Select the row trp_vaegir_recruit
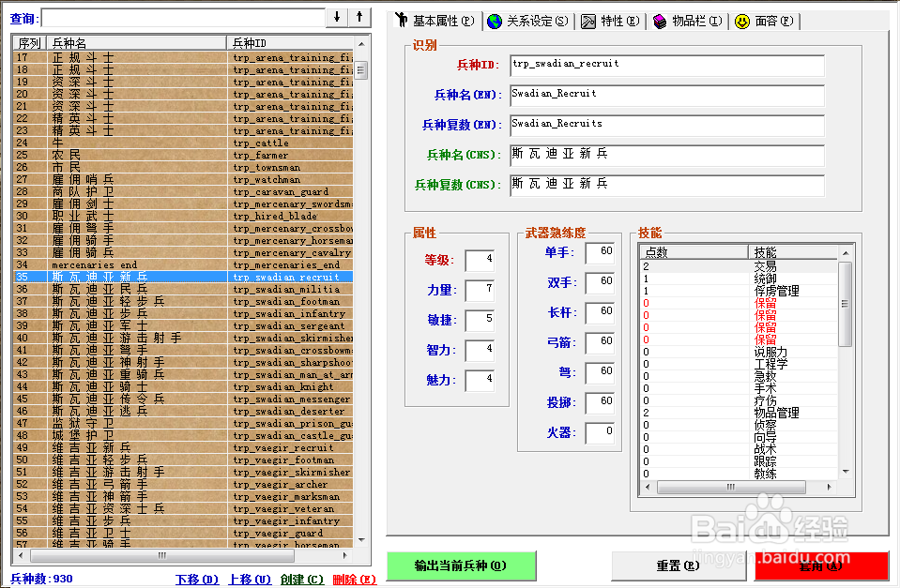This screenshot has width=900, height=588. tap(182, 447)
